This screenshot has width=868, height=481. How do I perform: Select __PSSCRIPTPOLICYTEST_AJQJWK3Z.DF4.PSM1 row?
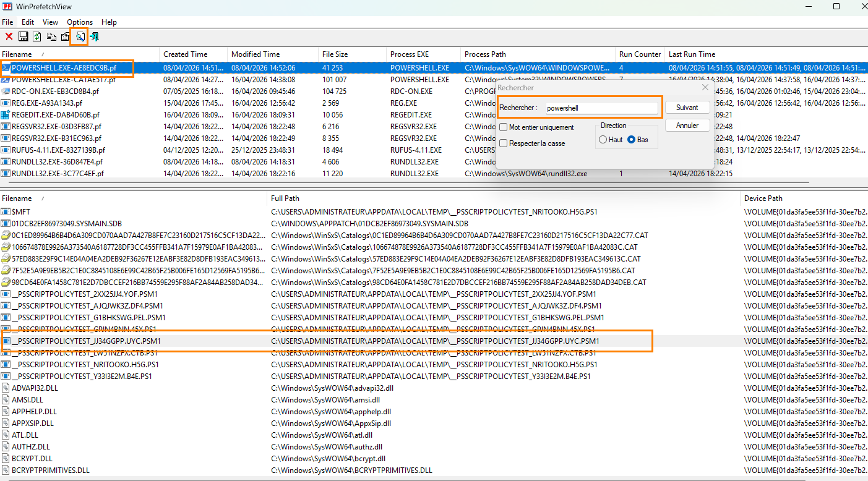pyautogui.click(x=434, y=306)
